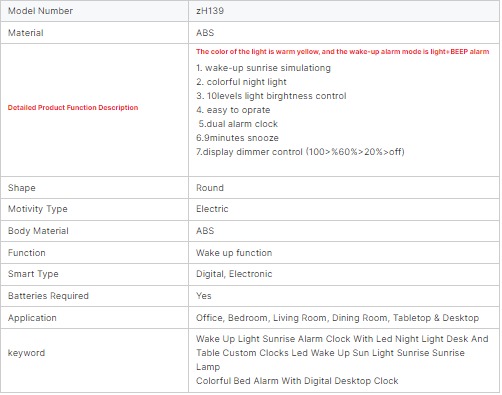The width and height of the screenshot is (502, 395).
Task: Click the Wake up function value
Action: click(x=234, y=253)
